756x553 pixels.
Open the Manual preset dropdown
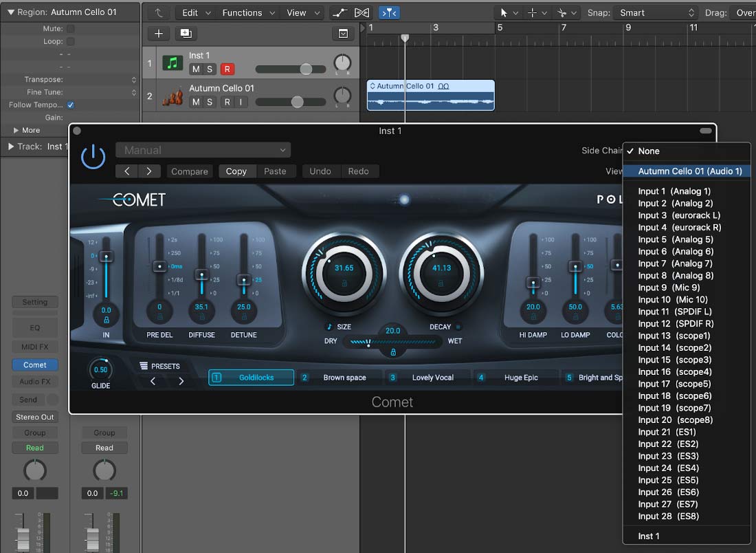coord(203,150)
